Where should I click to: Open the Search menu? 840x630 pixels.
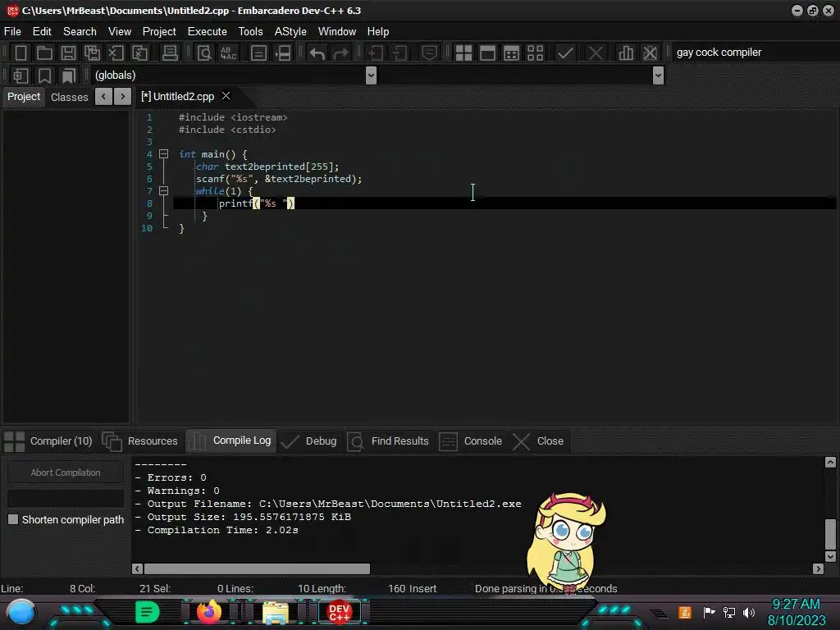pos(80,32)
